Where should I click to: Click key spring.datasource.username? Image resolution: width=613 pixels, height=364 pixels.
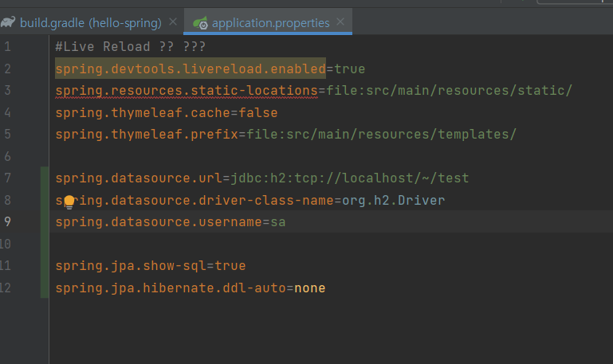click(x=159, y=222)
